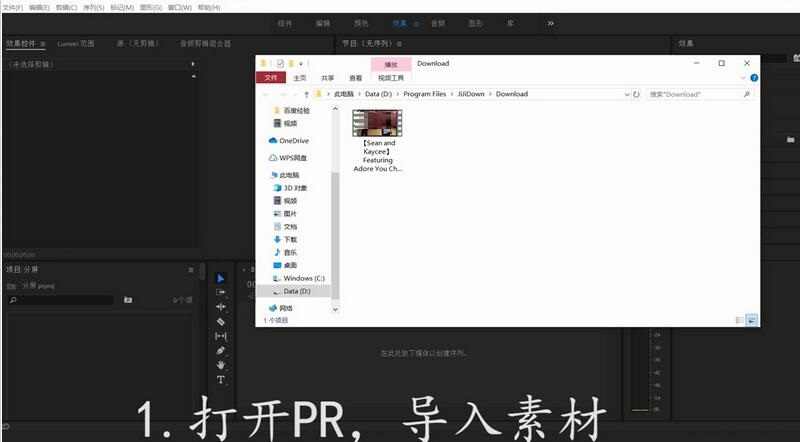Open the Project panel hamburger menu
This screenshot has width=800, height=442.
click(190, 270)
